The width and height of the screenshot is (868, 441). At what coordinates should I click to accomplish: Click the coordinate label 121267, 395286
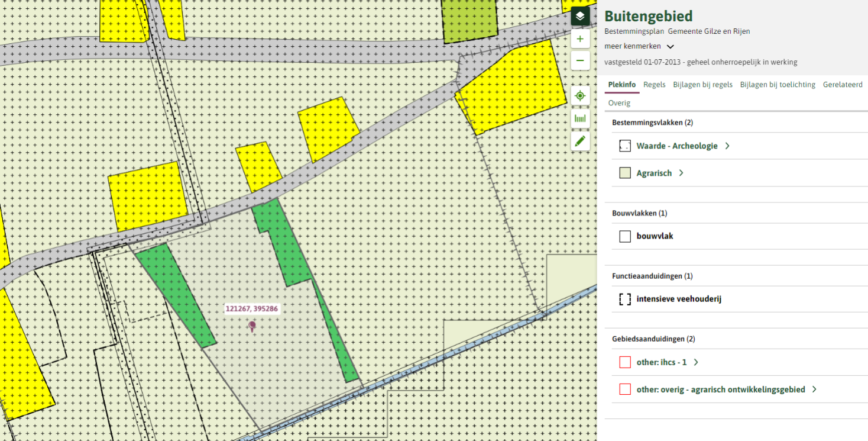click(x=252, y=308)
